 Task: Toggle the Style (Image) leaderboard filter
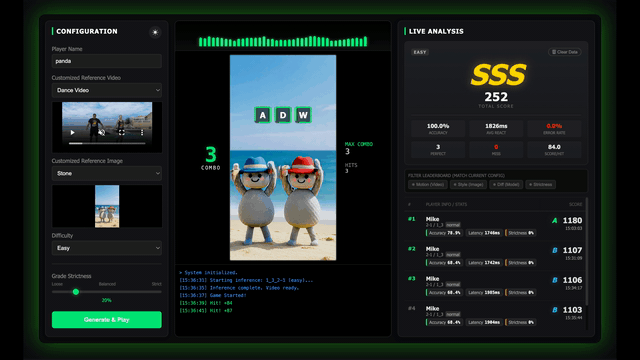(468, 184)
